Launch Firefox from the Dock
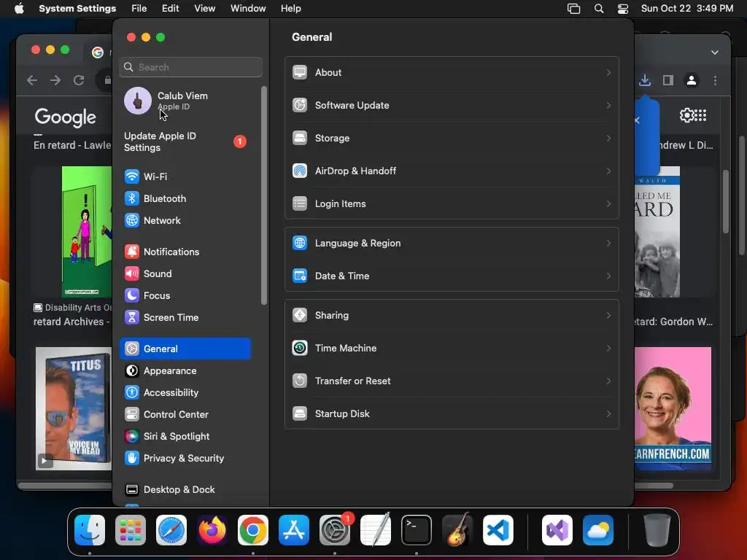This screenshot has height=560, width=747. [212, 530]
